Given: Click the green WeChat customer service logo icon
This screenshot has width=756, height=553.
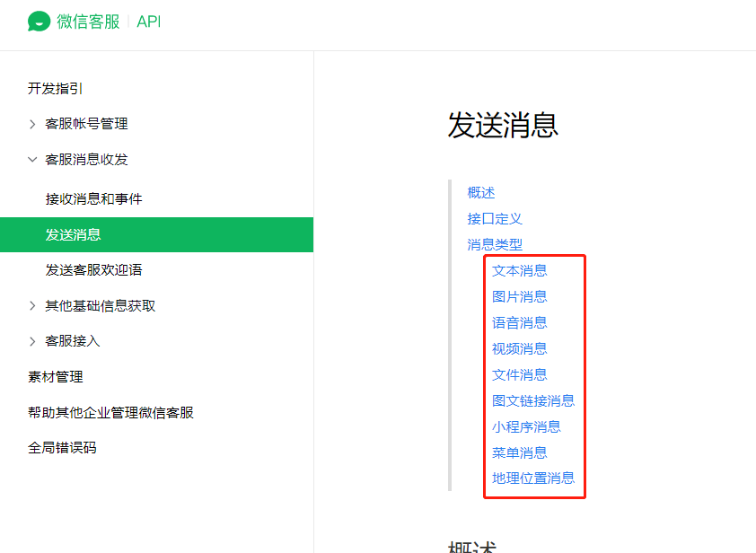Looking at the screenshot, I should coord(39,22).
